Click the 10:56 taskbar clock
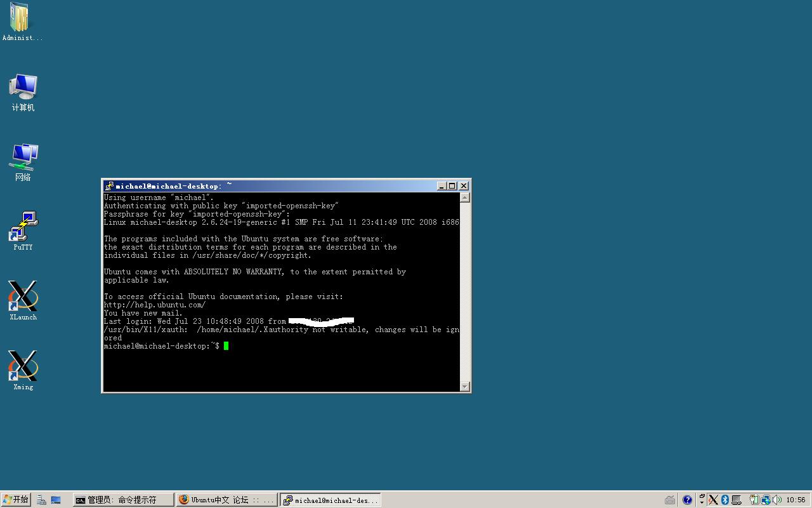This screenshot has height=508, width=812. (x=796, y=500)
